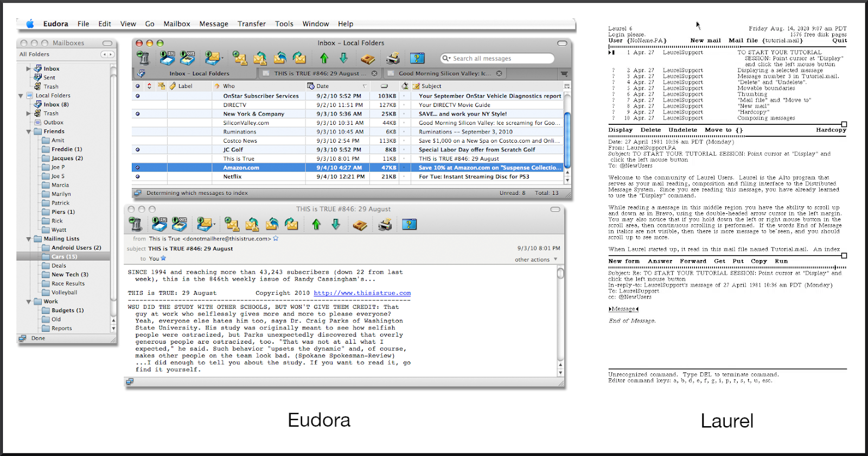The image size is (868, 456).
Task: Click the reply all icon in Inbox window toolbar
Action: (x=280, y=58)
